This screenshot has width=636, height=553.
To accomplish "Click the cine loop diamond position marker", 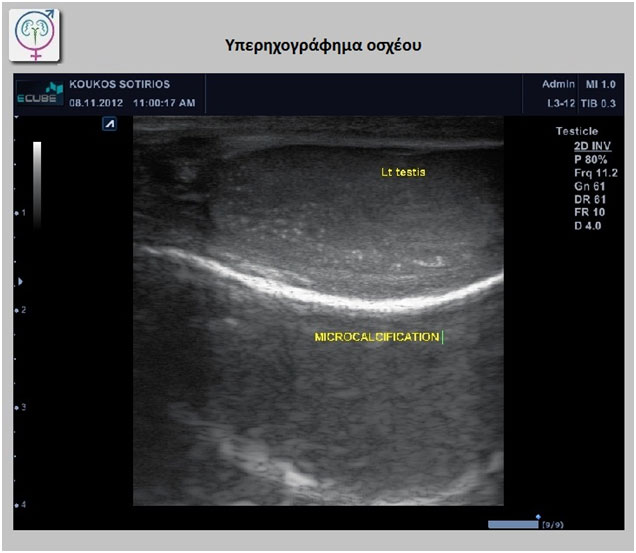I will coord(538,517).
